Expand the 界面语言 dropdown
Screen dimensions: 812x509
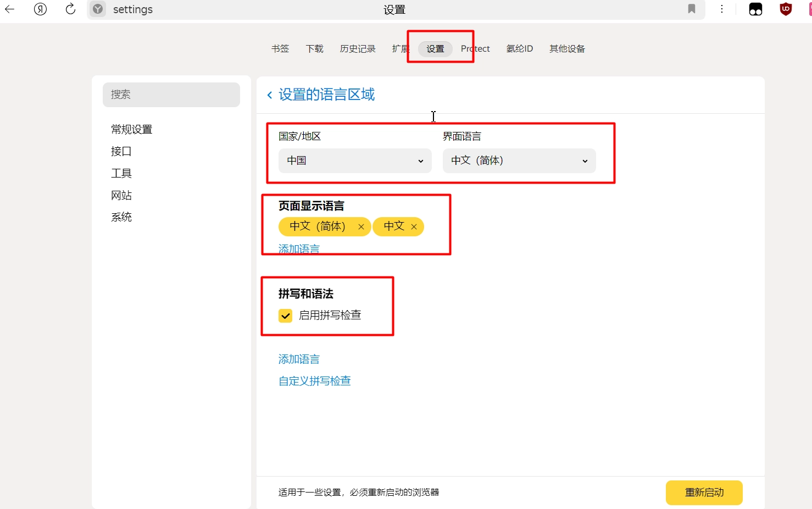coord(519,161)
